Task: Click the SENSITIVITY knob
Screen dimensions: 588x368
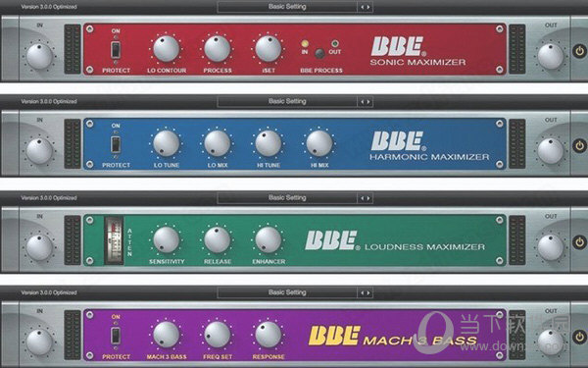Action: click(x=167, y=240)
